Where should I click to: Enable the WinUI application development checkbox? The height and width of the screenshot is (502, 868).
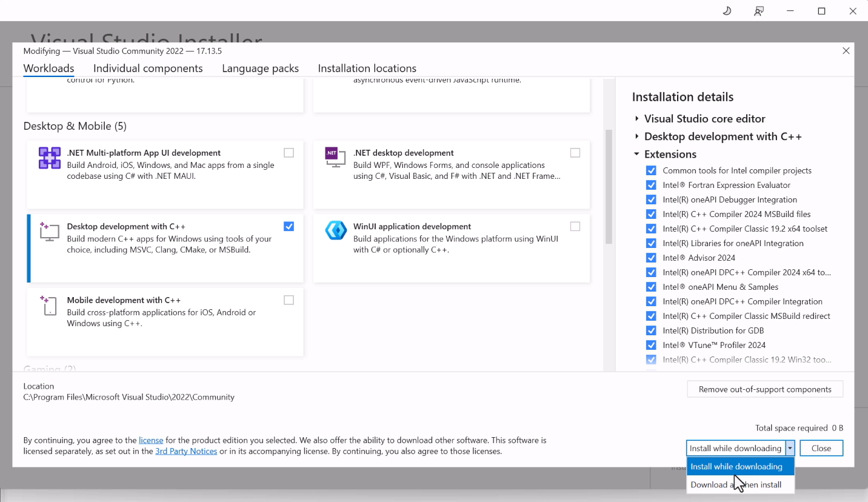[575, 226]
